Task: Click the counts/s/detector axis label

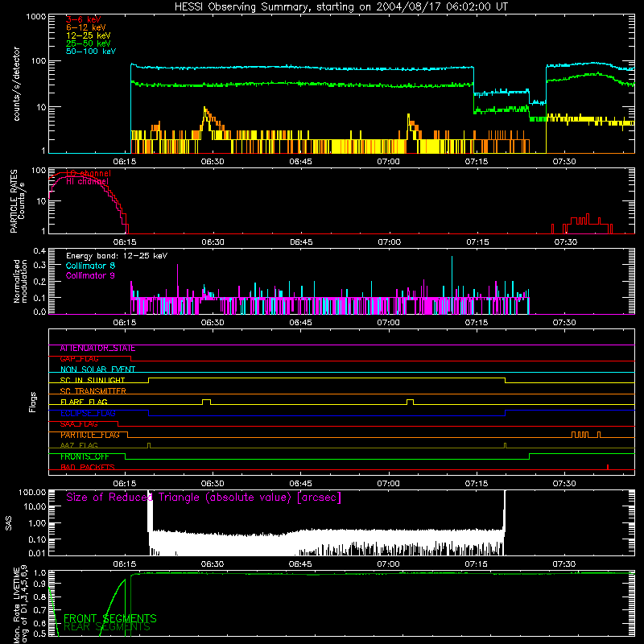Action: coord(16,84)
